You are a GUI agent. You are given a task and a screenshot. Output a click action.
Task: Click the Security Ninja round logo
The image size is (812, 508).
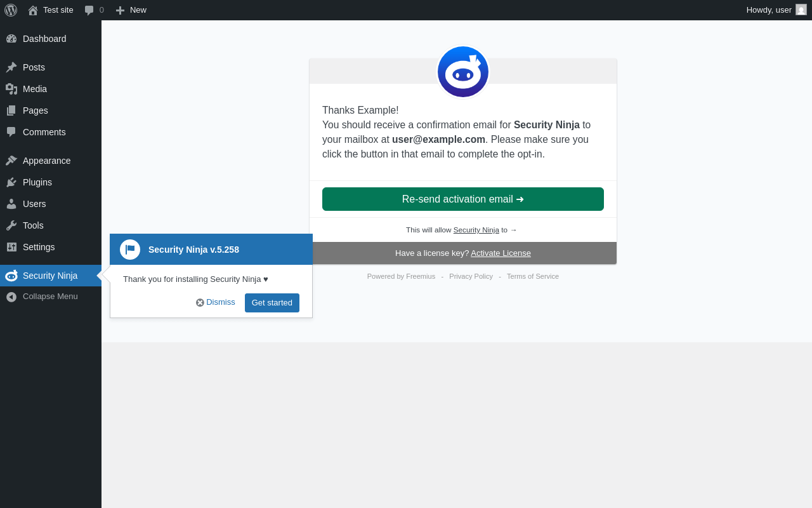tap(463, 72)
